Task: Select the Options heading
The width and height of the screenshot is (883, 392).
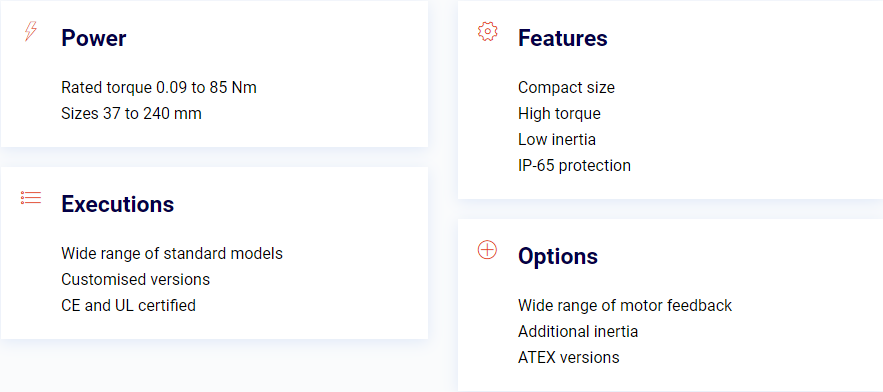Action: 558,256
